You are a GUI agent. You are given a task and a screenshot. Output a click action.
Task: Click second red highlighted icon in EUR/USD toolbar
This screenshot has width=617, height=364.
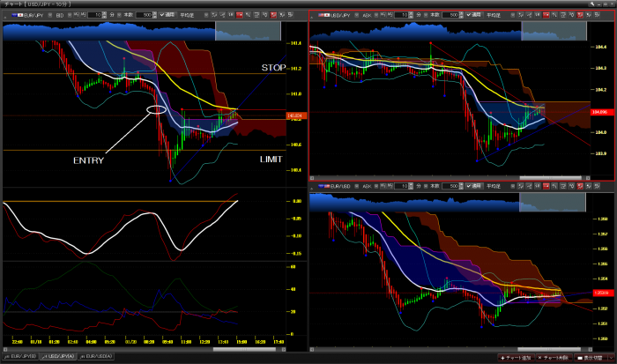pos(580,186)
